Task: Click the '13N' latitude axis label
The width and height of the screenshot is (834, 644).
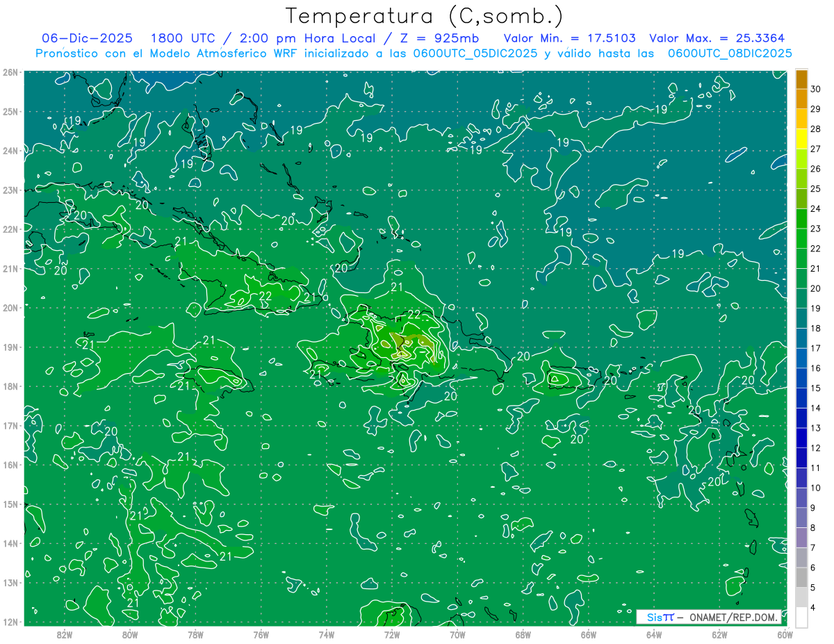Action: pyautogui.click(x=10, y=582)
